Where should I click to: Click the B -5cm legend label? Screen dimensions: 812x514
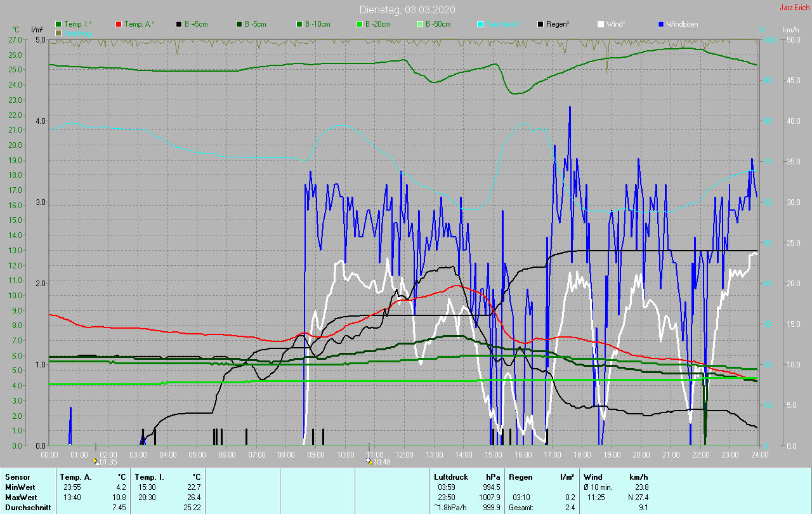pyautogui.click(x=257, y=24)
